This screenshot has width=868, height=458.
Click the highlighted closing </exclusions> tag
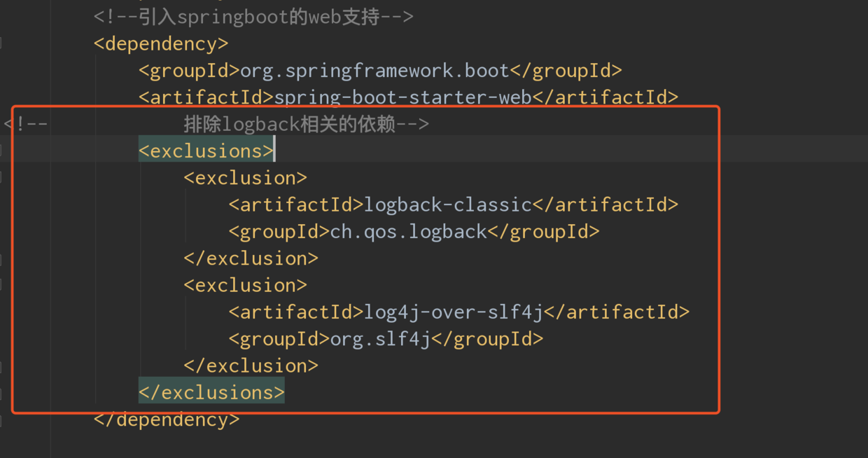tap(211, 392)
